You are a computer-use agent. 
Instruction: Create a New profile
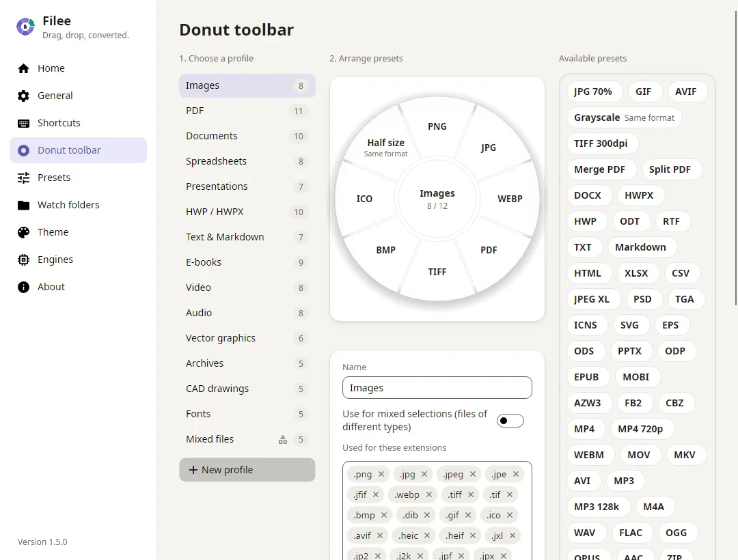point(247,470)
